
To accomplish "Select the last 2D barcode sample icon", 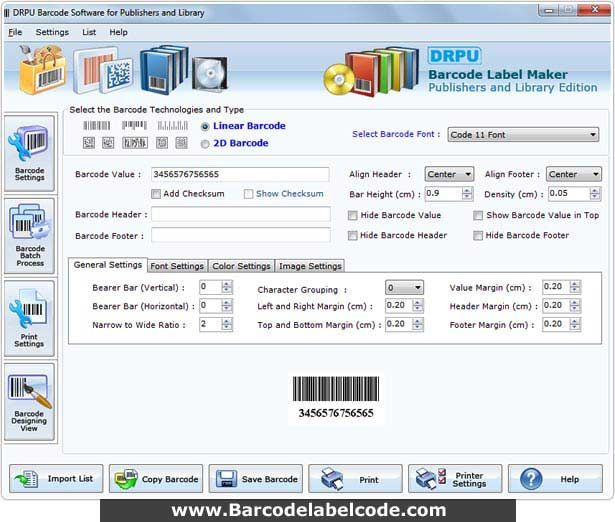I will (181, 143).
